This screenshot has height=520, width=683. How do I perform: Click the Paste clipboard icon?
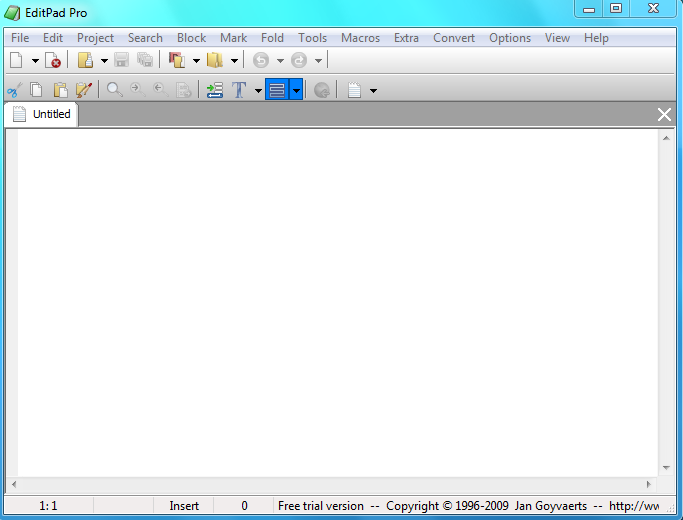click(61, 90)
